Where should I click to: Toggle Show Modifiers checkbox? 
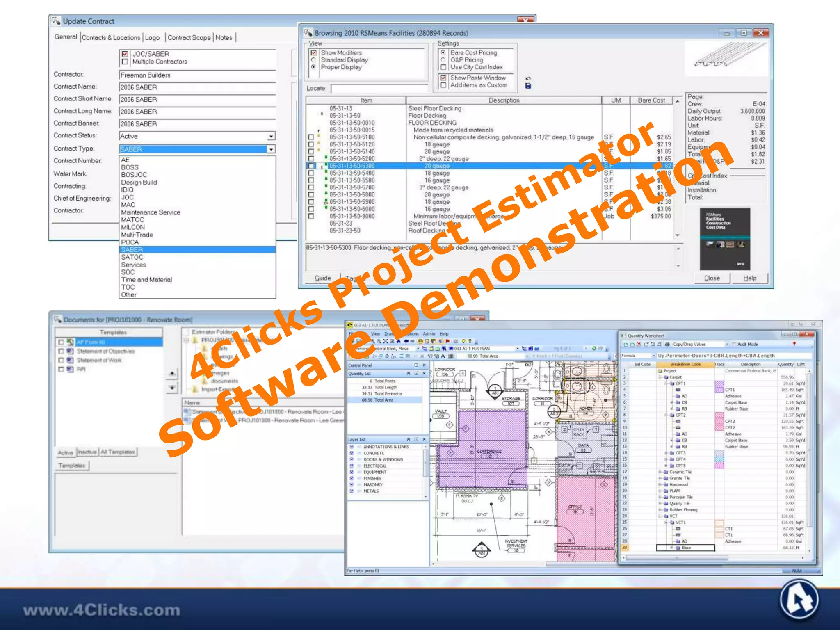click(x=314, y=53)
